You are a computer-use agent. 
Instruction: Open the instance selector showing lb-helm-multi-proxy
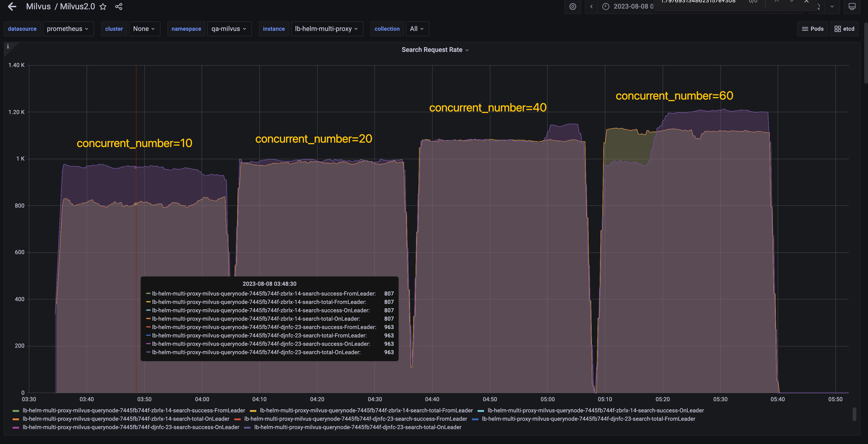326,29
